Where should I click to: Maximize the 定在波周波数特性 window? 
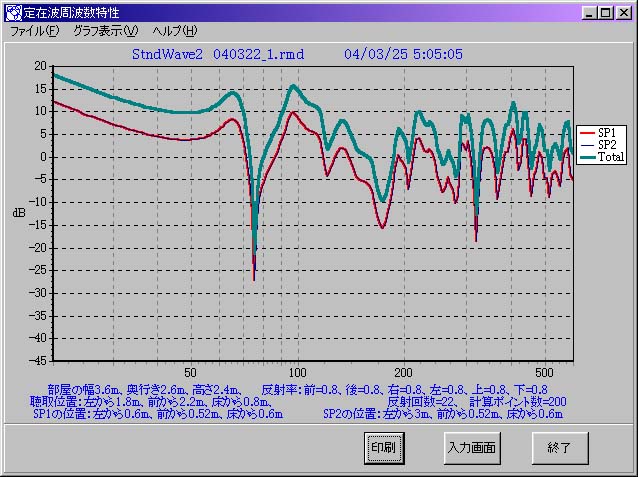(x=607, y=13)
